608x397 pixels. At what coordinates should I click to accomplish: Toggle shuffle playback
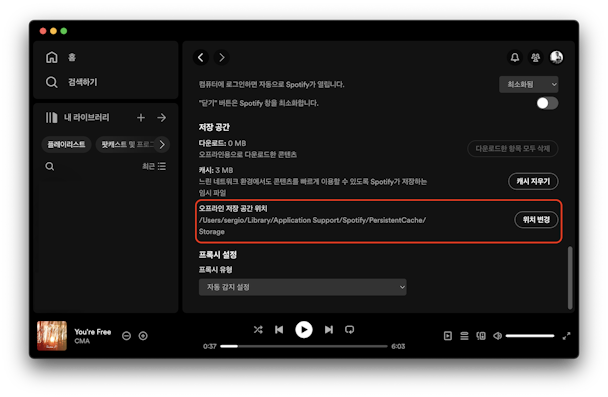click(x=258, y=330)
